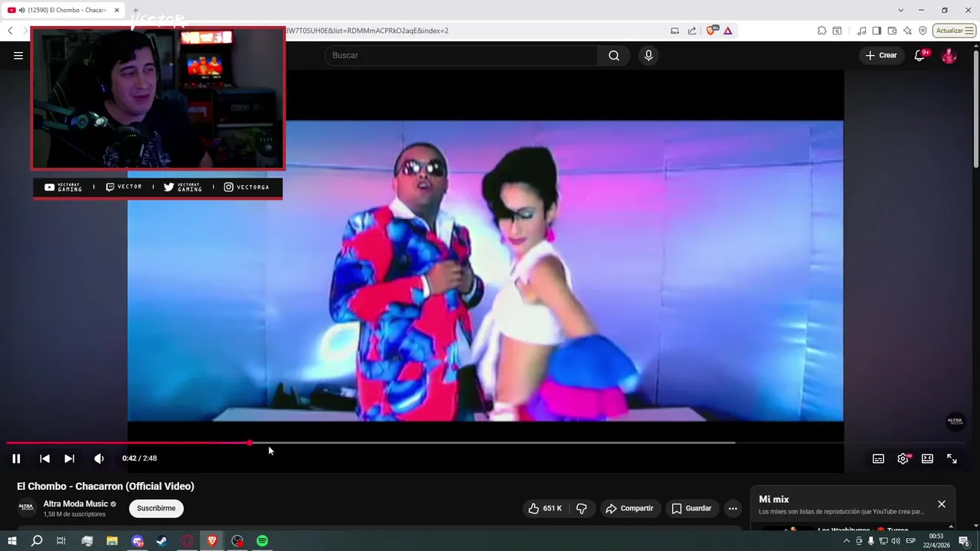Click the progress bar scrubber dot
980x551 pixels.
coord(250,443)
